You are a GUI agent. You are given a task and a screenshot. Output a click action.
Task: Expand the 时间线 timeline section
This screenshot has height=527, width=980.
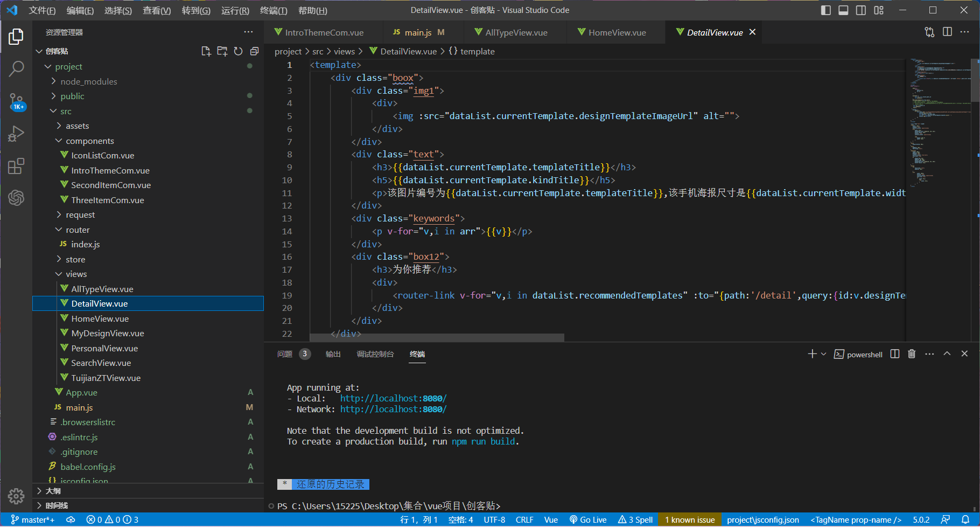148,505
